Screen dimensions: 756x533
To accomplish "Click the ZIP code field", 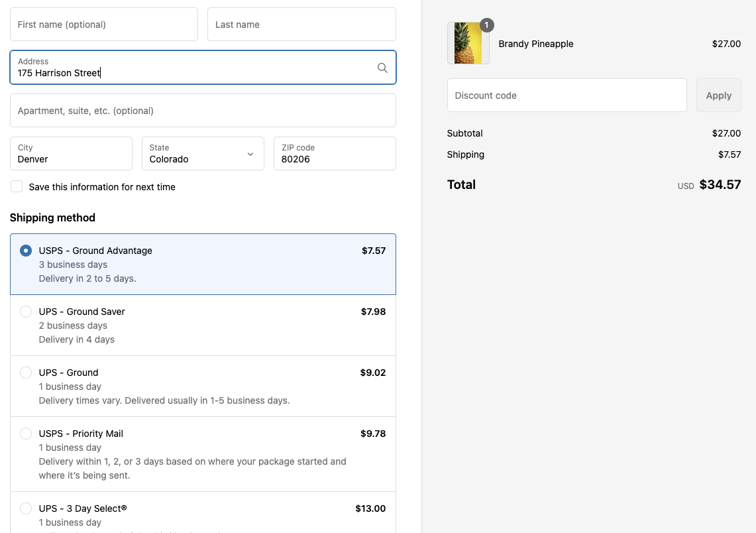I will pyautogui.click(x=334, y=153).
